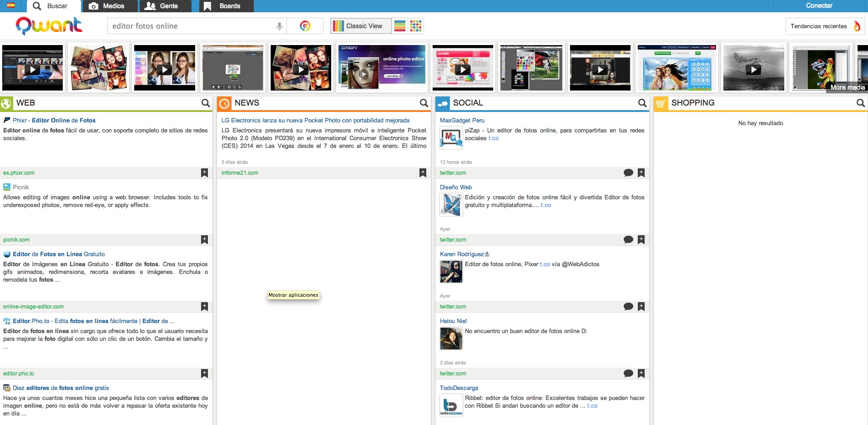Viewport: 868px width, 425px height.
Task: Click the search field containing editor fotos online
Action: click(x=191, y=26)
